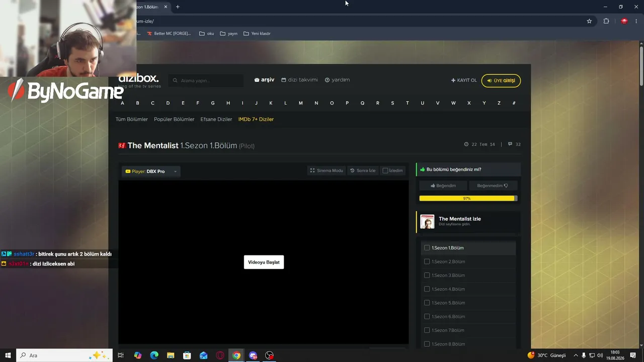Show hidden system tray icons
644x362 pixels.
pos(576,355)
